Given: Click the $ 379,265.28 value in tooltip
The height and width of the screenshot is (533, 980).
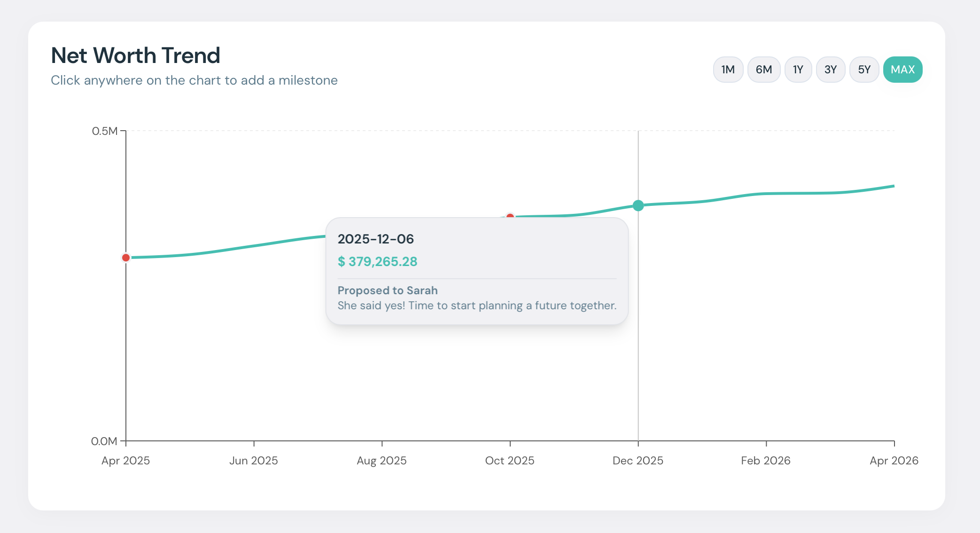Looking at the screenshot, I should pyautogui.click(x=377, y=261).
